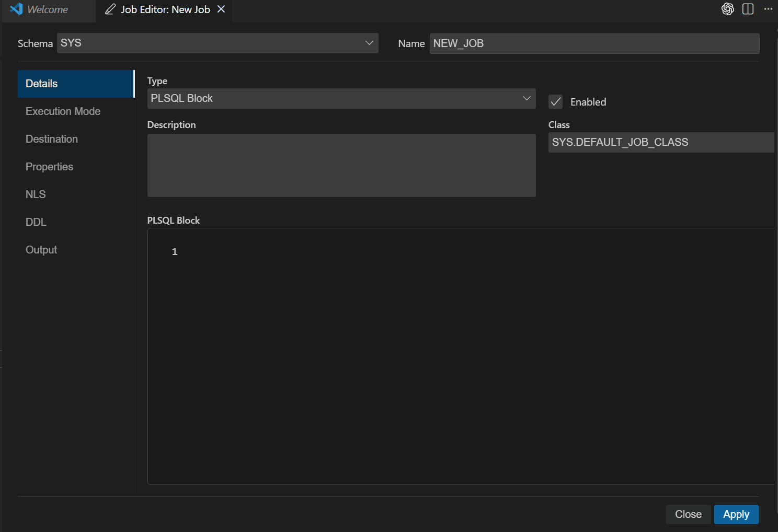This screenshot has width=778, height=532.
Task: Click the pencil icon on Job Editor tab
Action: coord(110,9)
